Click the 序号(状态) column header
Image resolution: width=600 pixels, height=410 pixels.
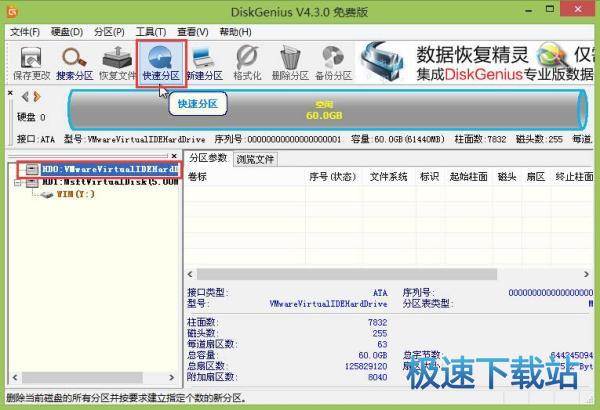point(333,177)
